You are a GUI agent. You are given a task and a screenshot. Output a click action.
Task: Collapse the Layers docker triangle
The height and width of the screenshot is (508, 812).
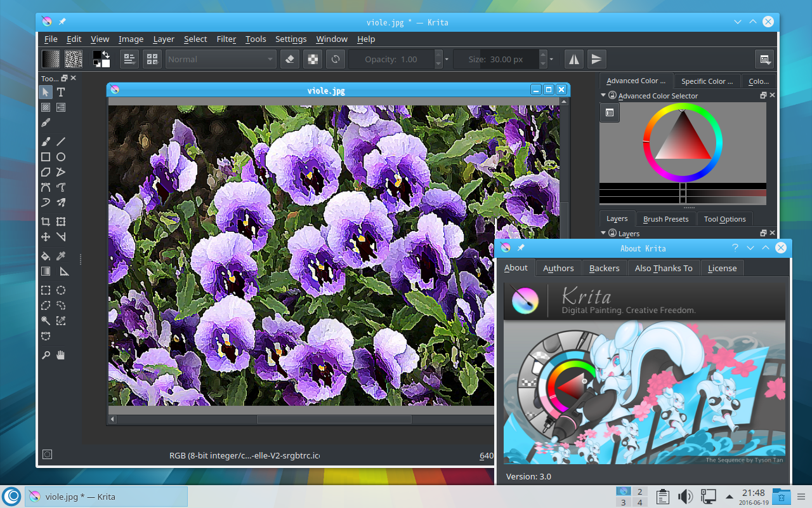tap(603, 233)
